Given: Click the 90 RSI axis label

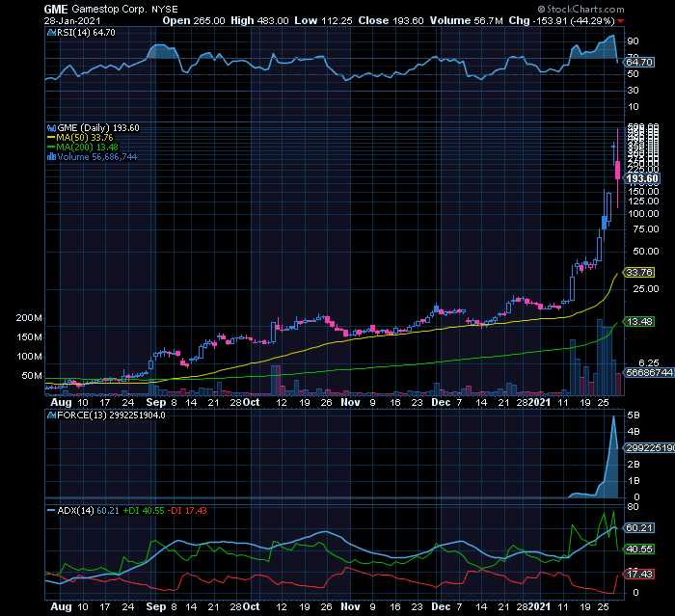Looking at the screenshot, I should click(x=634, y=41).
